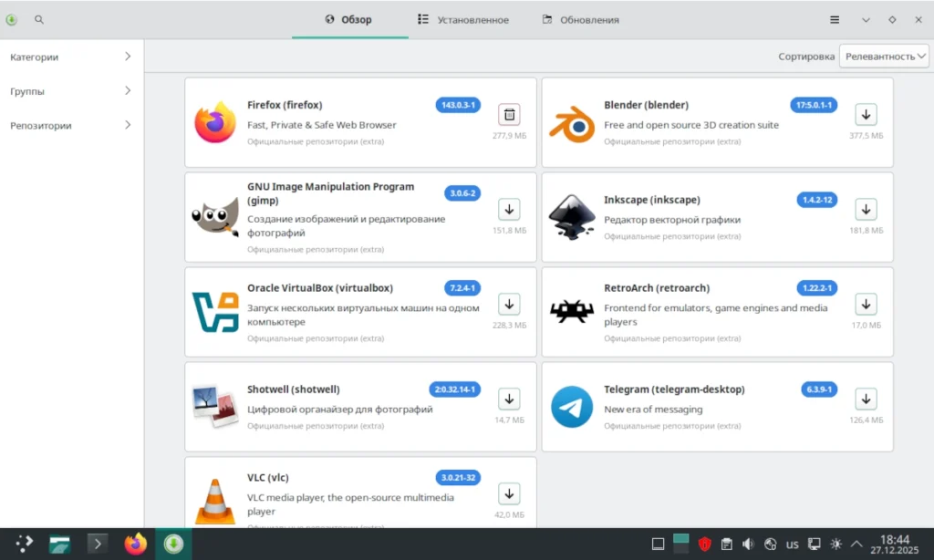This screenshot has height=560, width=934.
Task: Click Blender version badge 17:5.0.1-1
Action: (x=814, y=105)
